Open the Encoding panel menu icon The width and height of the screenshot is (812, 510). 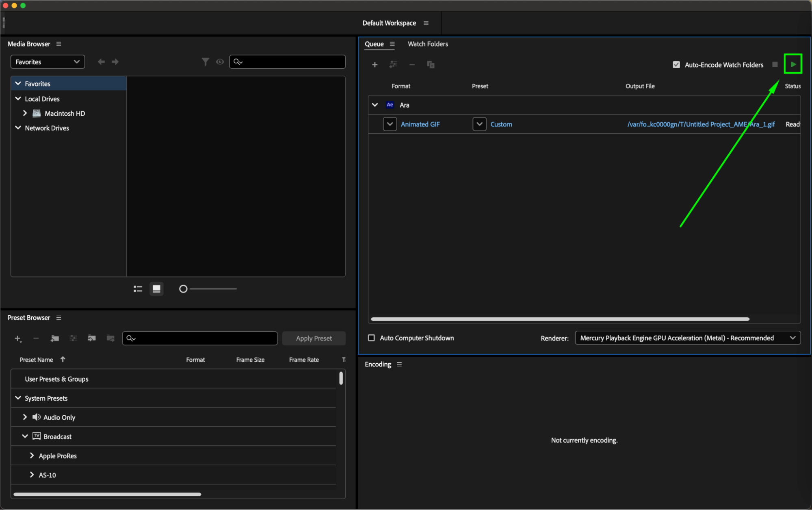(x=399, y=365)
